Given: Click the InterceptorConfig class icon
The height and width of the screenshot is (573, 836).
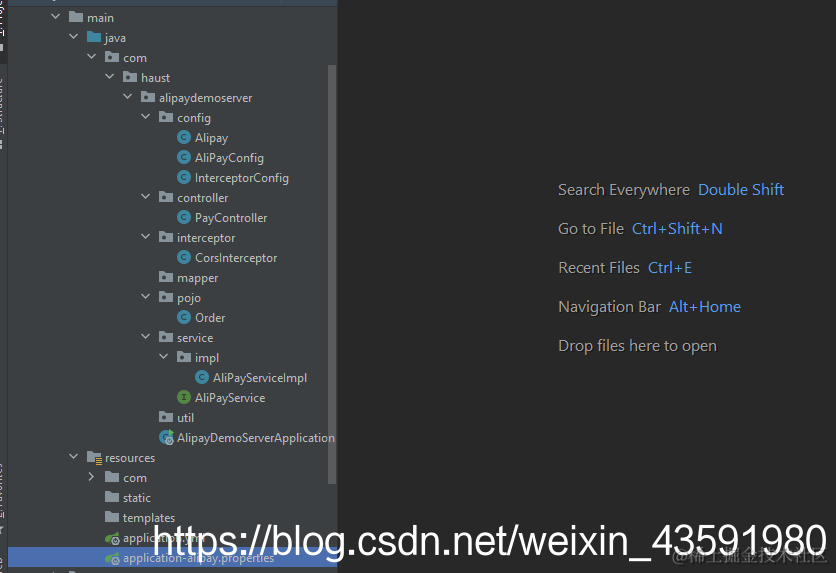Looking at the screenshot, I should (x=184, y=177).
